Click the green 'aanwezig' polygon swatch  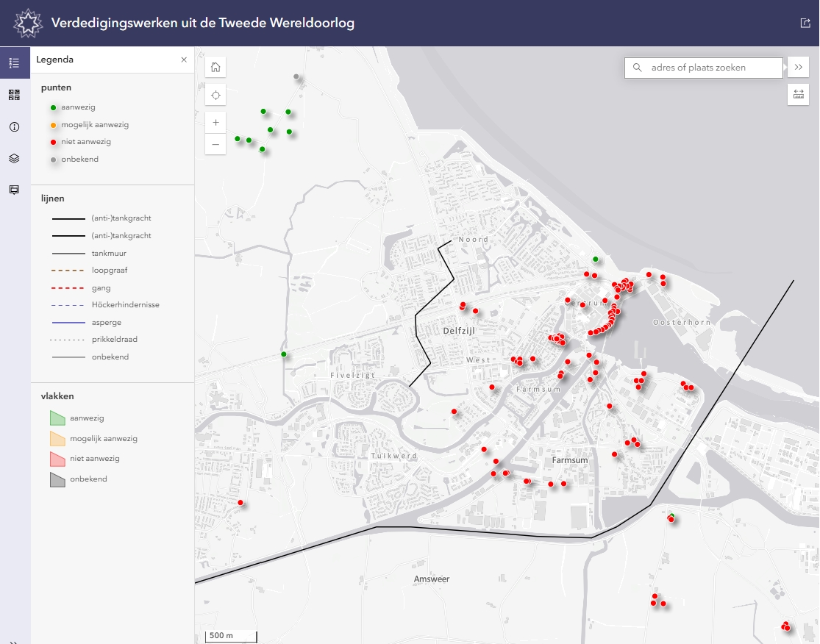pyautogui.click(x=57, y=418)
